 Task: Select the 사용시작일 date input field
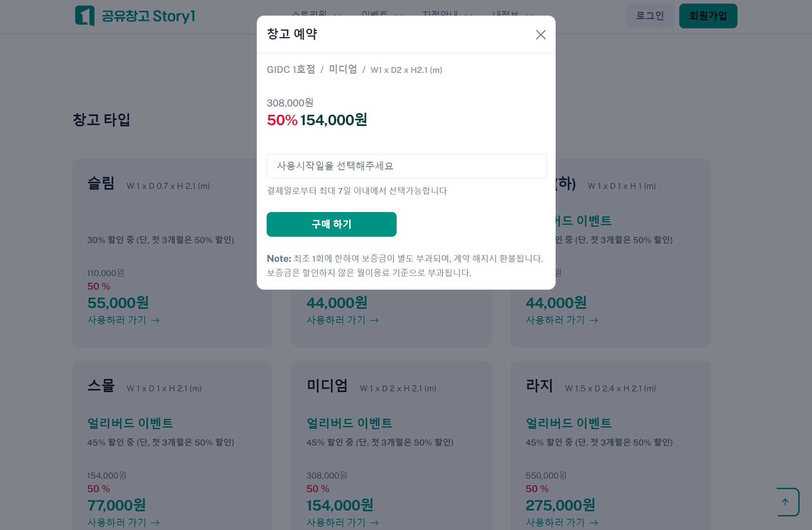(x=406, y=166)
